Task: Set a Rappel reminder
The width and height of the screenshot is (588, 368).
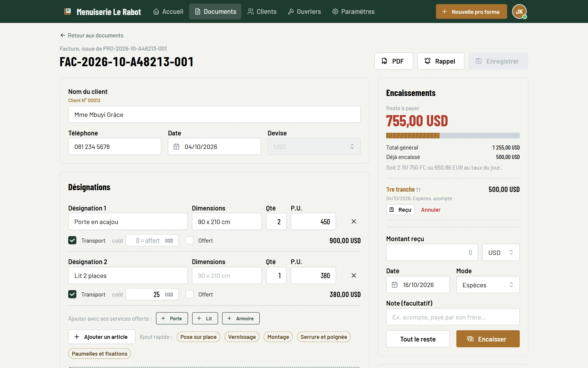Action: pyautogui.click(x=441, y=61)
